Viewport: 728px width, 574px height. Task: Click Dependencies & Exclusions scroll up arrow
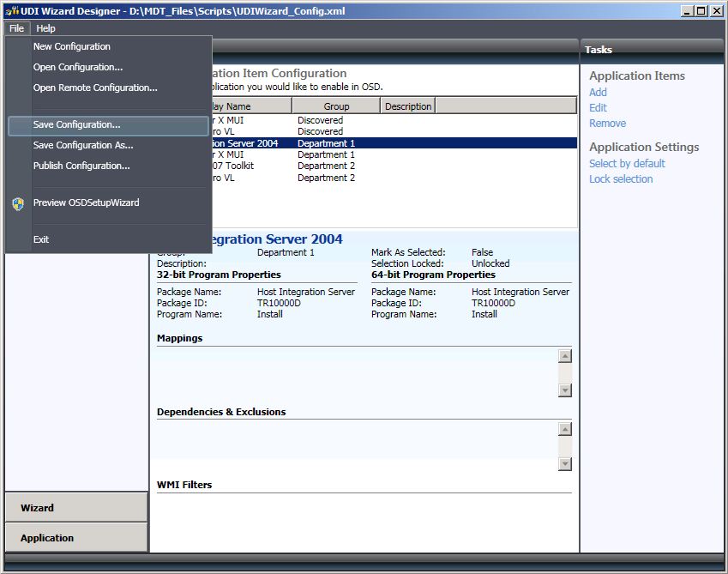565,429
